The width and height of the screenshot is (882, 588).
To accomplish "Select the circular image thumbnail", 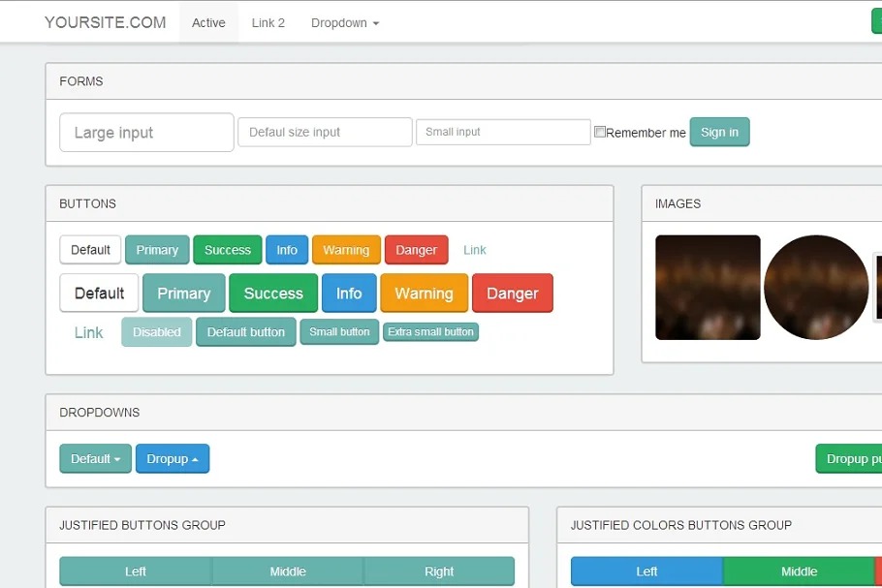I will point(816,288).
